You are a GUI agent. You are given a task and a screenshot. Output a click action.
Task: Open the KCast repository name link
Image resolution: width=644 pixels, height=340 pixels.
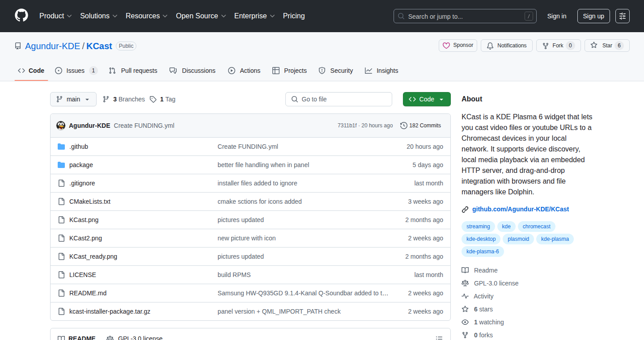[x=99, y=46]
